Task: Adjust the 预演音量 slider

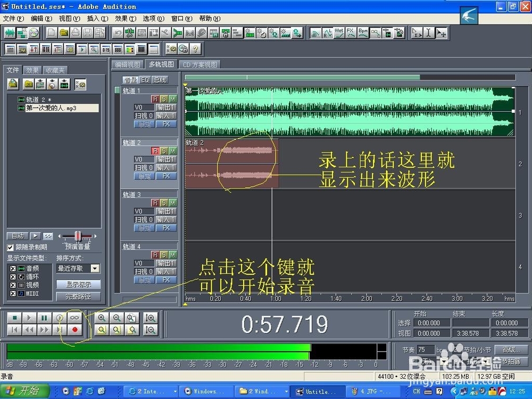Action: [78, 236]
